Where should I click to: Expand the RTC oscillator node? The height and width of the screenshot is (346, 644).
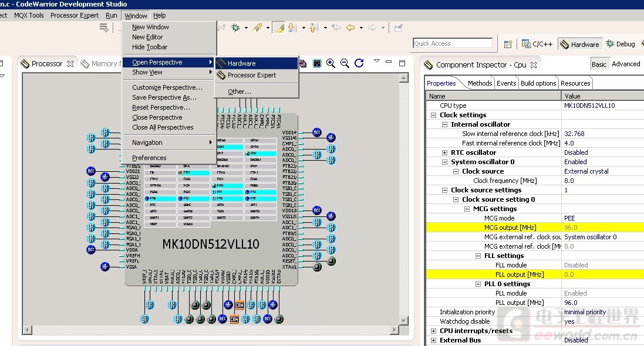[444, 152]
